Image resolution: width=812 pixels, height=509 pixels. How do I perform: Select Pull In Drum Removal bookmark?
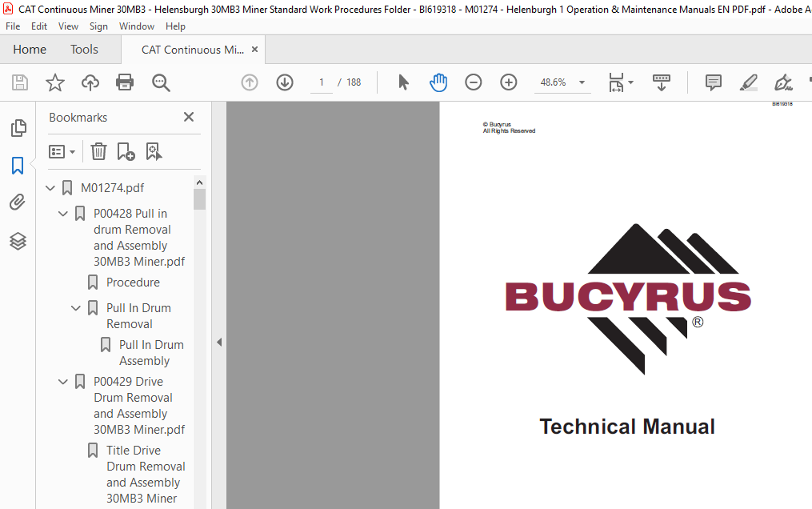138,316
